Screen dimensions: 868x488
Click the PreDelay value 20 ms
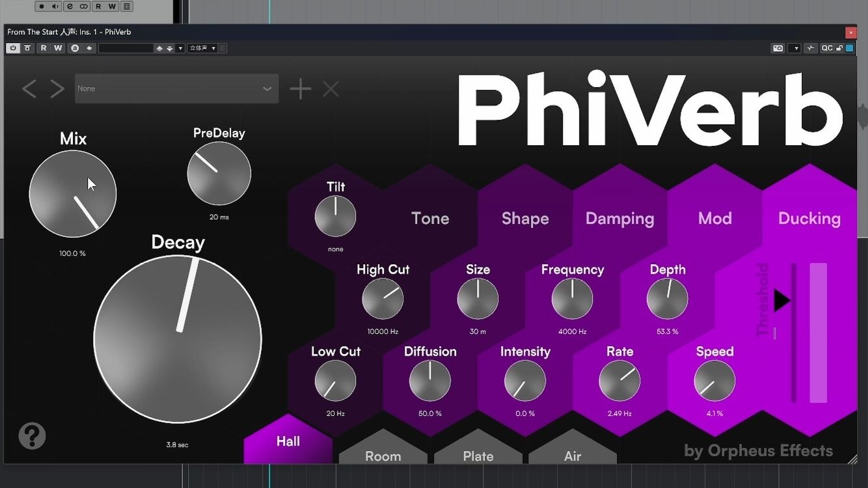[x=219, y=217]
